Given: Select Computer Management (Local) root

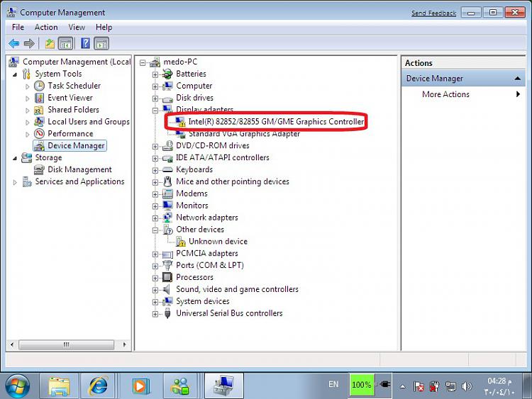Looking at the screenshot, I should 77,62.
